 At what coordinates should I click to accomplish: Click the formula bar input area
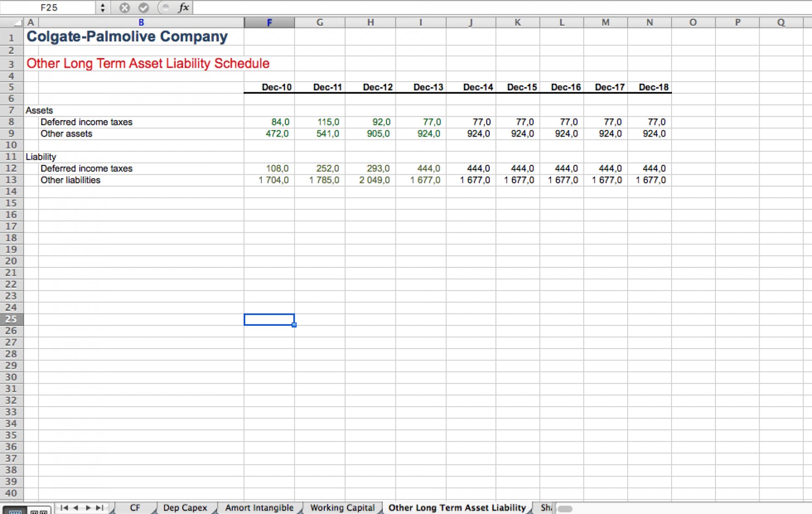pyautogui.click(x=502, y=8)
